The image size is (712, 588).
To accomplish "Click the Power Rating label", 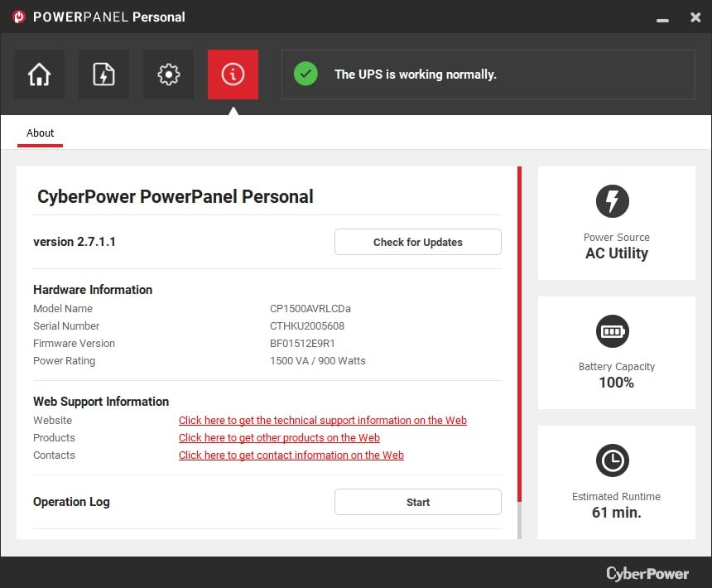I will 64,361.
